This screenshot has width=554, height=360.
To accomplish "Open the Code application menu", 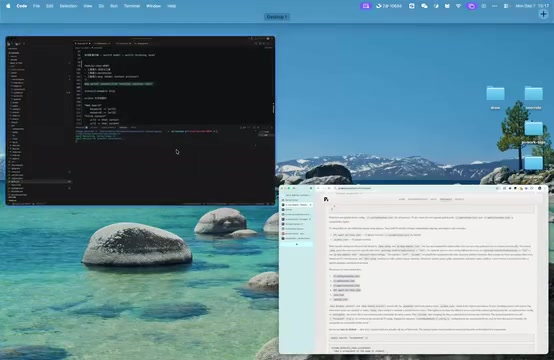I will [x=22, y=6].
